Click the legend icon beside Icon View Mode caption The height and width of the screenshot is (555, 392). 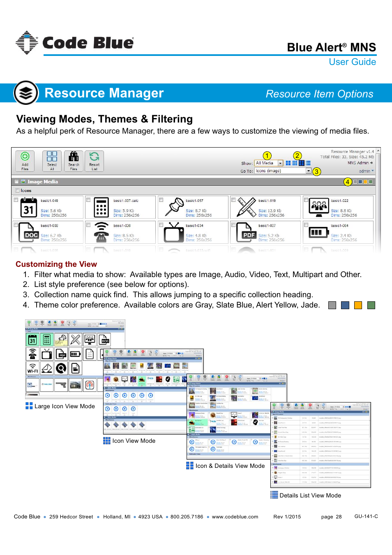[107, 441]
